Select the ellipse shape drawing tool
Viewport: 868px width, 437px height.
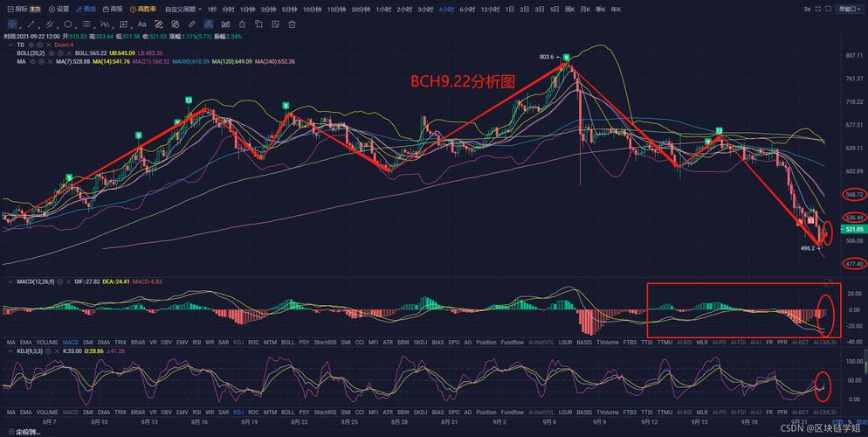click(67, 24)
